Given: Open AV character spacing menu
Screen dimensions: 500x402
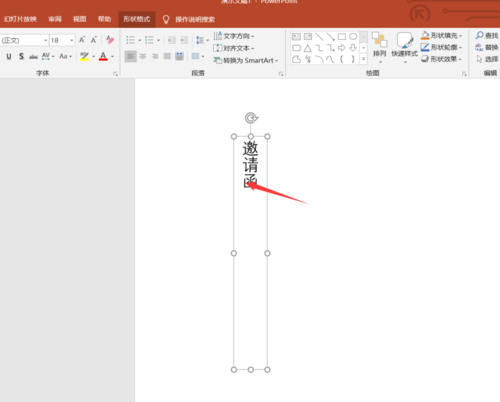Looking at the screenshot, I should pyautogui.click(x=48, y=56).
